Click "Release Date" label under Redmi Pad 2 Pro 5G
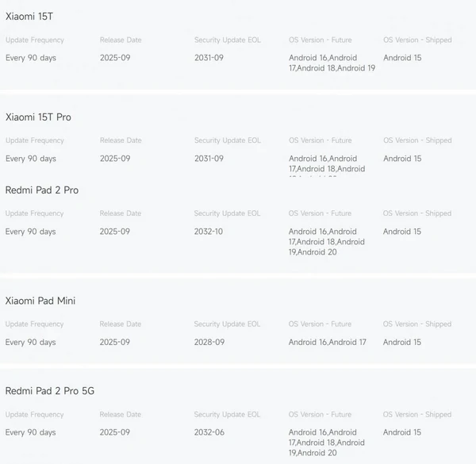The width and height of the screenshot is (476, 464). coord(121,415)
